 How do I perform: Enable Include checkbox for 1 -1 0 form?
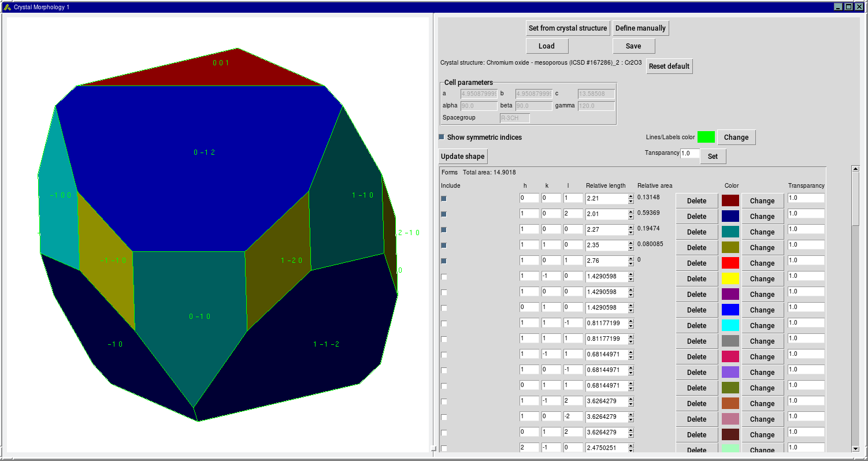(444, 277)
